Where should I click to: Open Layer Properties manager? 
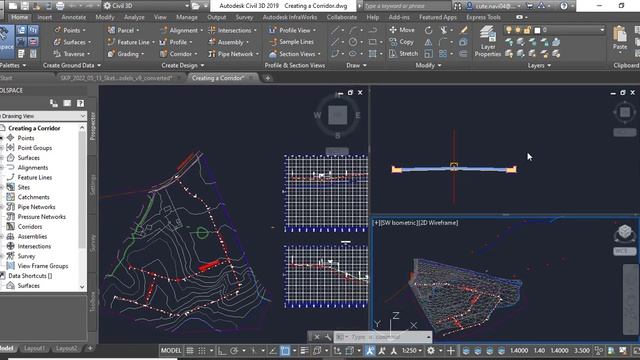[487, 41]
